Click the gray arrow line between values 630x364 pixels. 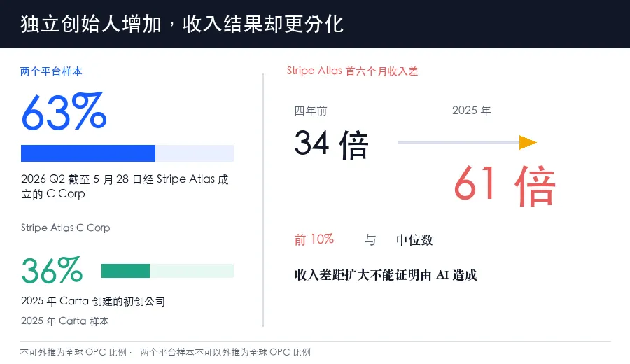tap(458, 142)
